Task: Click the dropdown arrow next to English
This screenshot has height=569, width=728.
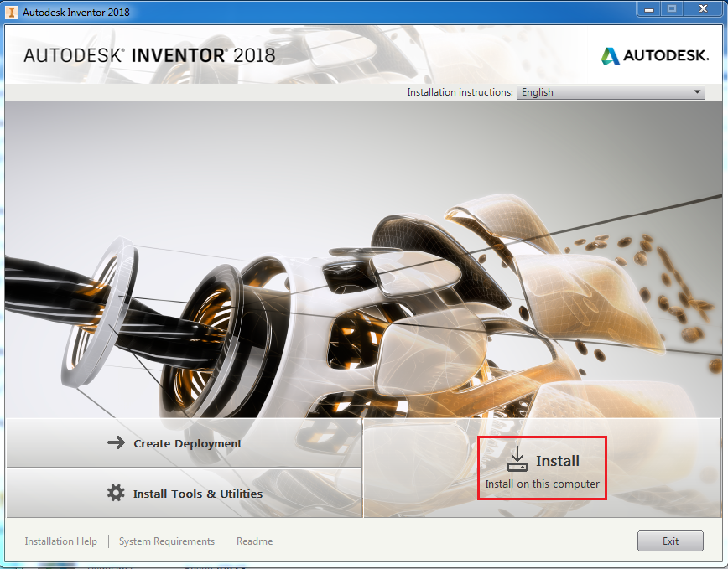Action: click(697, 92)
